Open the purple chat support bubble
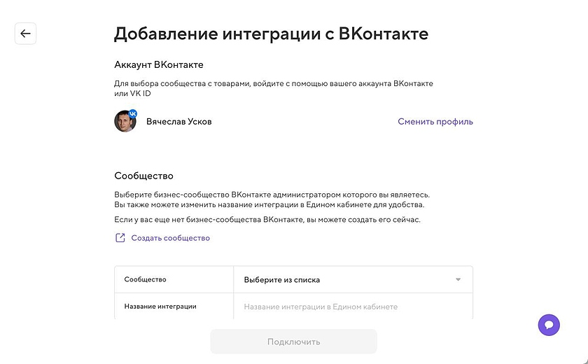Viewport: 588px width, 364px height. (x=549, y=325)
